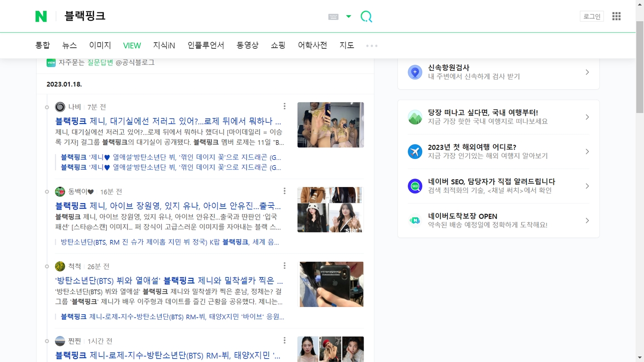Open 당장 떠나고 싶다면, 국내 여행부터 link
Image resolution: width=644 pixels, height=362 pixels.
(x=483, y=113)
